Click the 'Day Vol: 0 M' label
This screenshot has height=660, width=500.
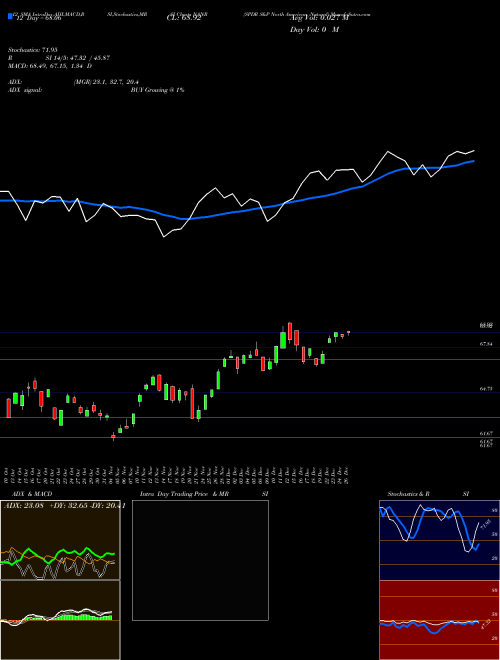[314, 30]
